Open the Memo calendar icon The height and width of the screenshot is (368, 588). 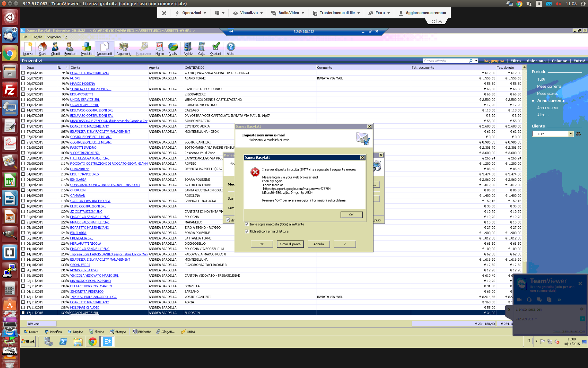[160, 49]
